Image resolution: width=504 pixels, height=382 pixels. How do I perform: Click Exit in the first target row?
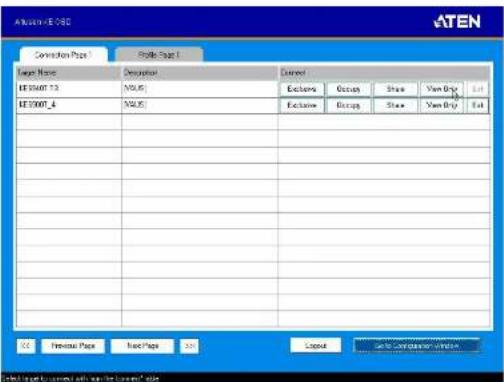click(x=478, y=89)
